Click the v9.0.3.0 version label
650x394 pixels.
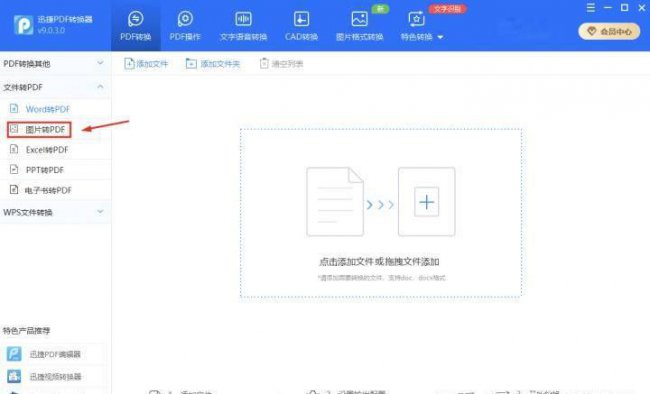click(51, 30)
